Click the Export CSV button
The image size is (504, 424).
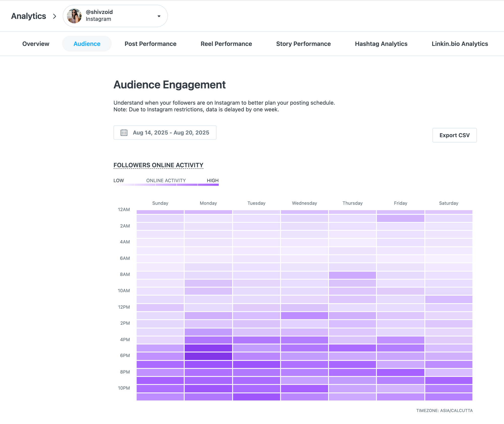coord(454,135)
